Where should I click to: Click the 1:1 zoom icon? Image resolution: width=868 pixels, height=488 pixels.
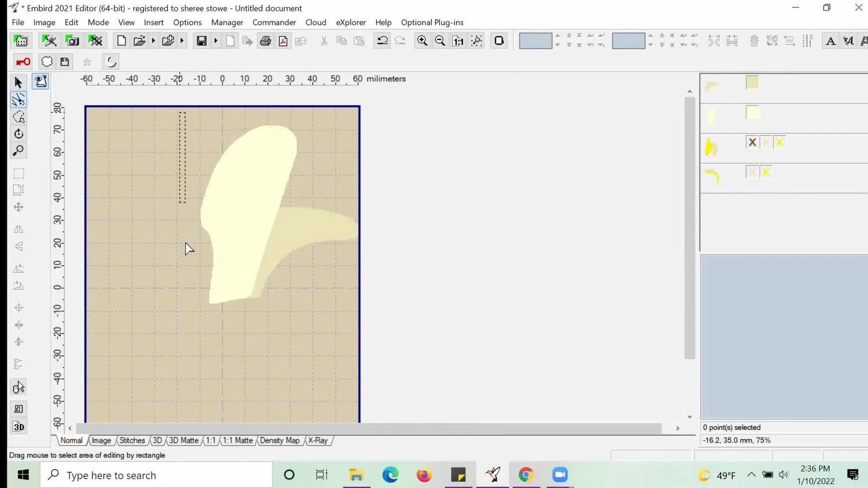458,41
